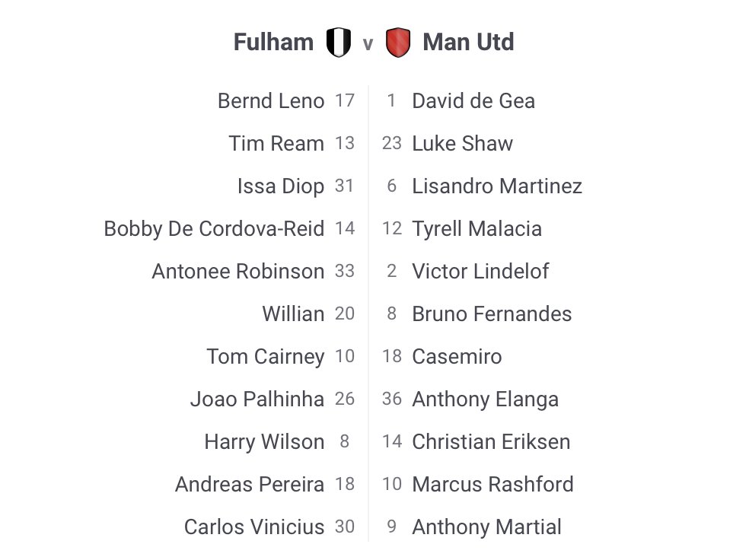Image resolution: width=749 pixels, height=560 pixels.
Task: Click Andreas Pereira's shirt number 18
Action: click(345, 485)
